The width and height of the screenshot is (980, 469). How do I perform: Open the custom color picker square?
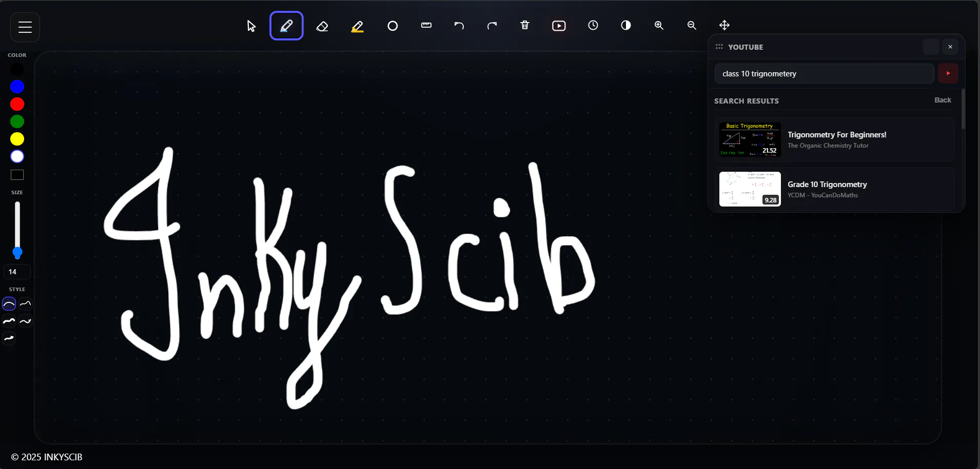(x=17, y=175)
